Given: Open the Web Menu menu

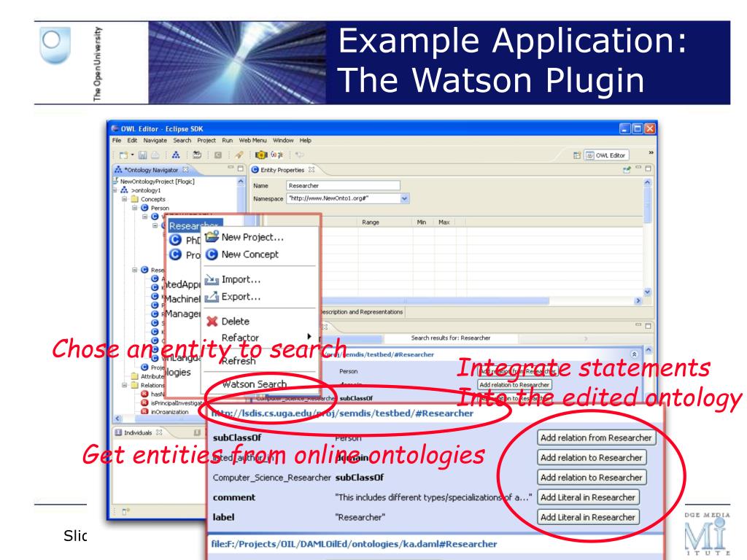Looking at the screenshot, I should coord(252,141).
